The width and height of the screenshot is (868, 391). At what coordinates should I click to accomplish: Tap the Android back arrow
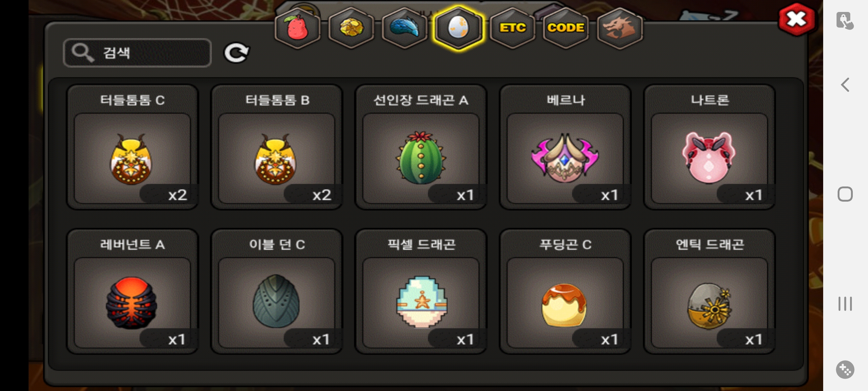(x=845, y=85)
